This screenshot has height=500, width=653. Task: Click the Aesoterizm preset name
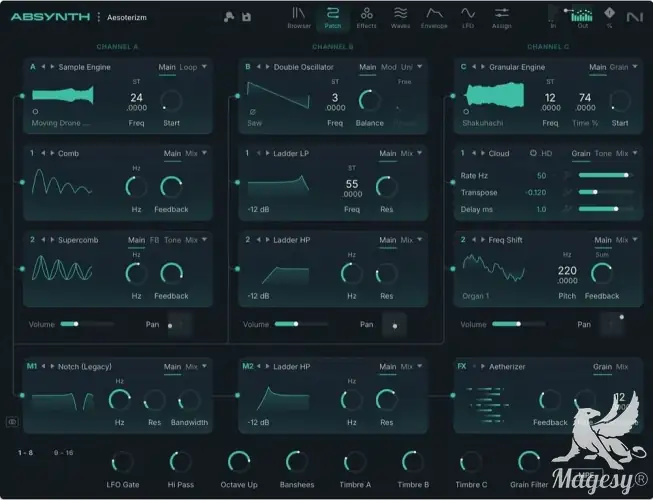pos(127,17)
